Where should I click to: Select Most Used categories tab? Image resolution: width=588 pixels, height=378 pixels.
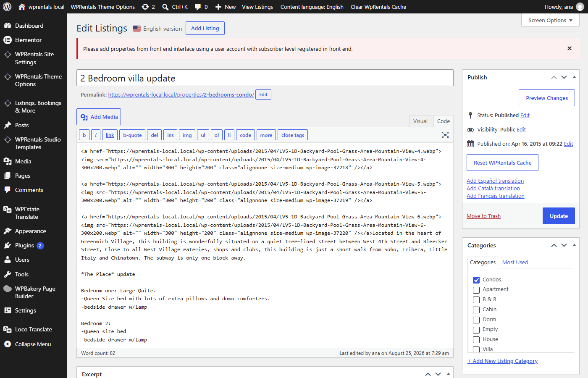(x=515, y=262)
